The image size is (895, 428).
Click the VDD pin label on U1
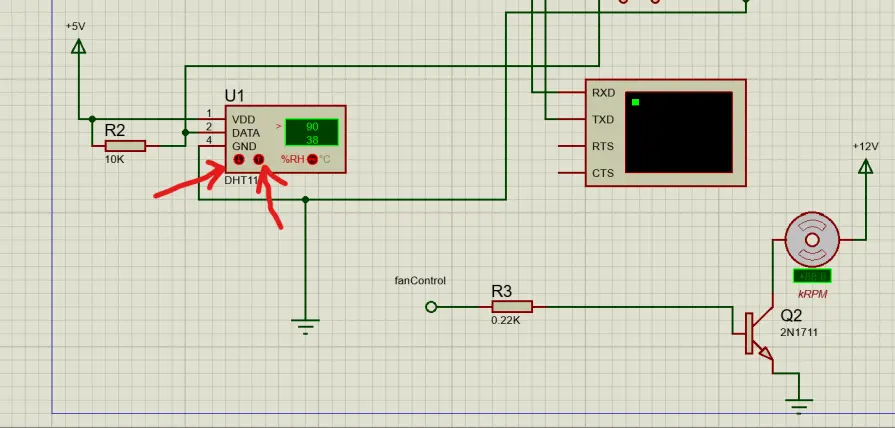(x=244, y=120)
